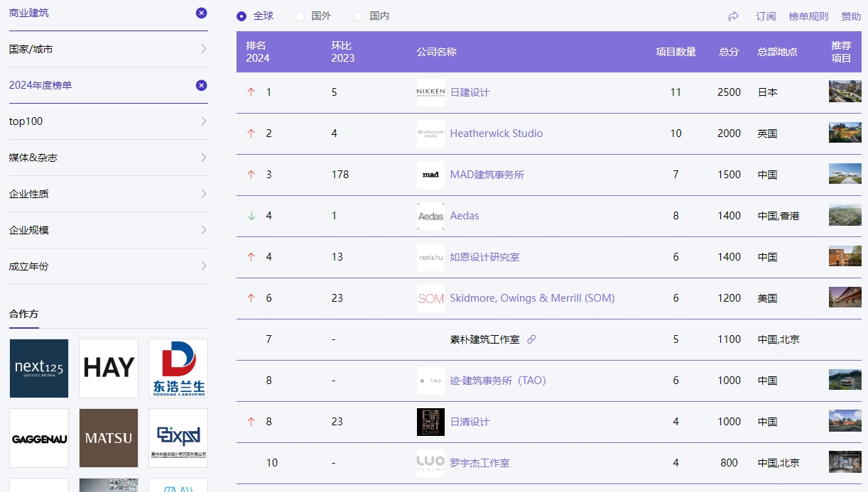Expand the top100 filter option
The height and width of the screenshot is (492, 868).
(108, 121)
